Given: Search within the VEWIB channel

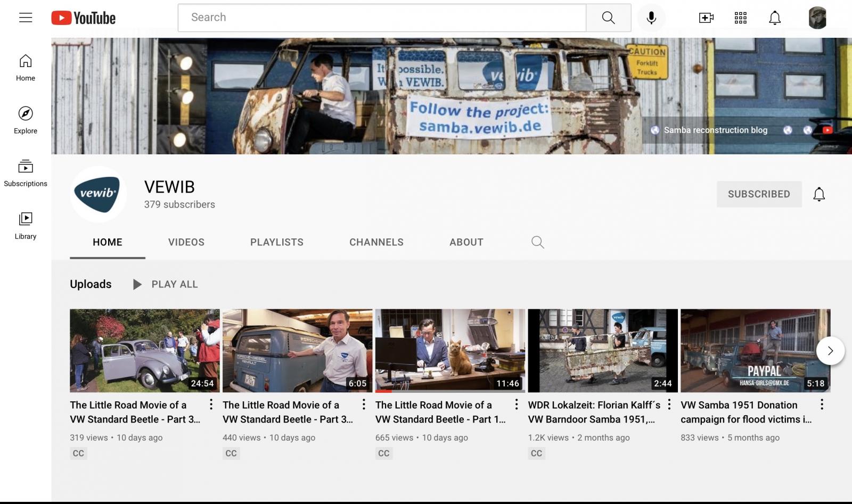Looking at the screenshot, I should click(538, 242).
